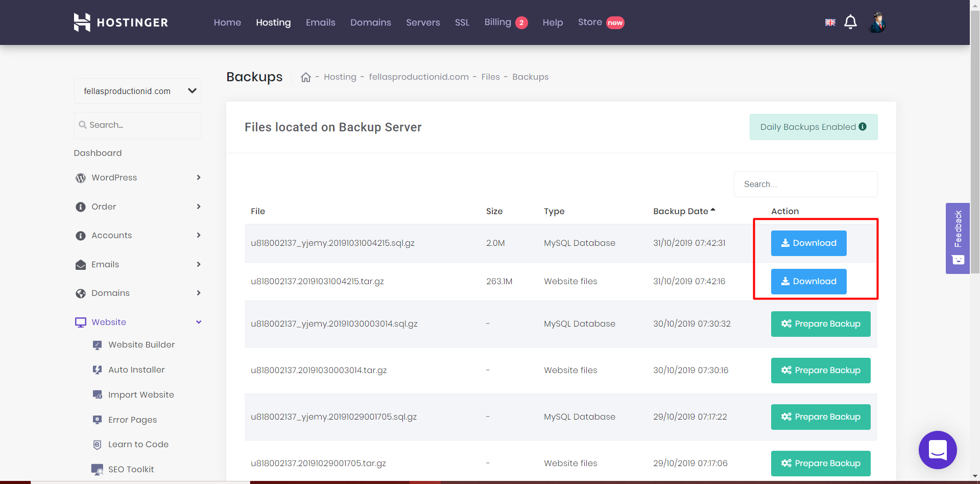Click the Files breadcrumb link
The width and height of the screenshot is (980, 484).
point(490,77)
